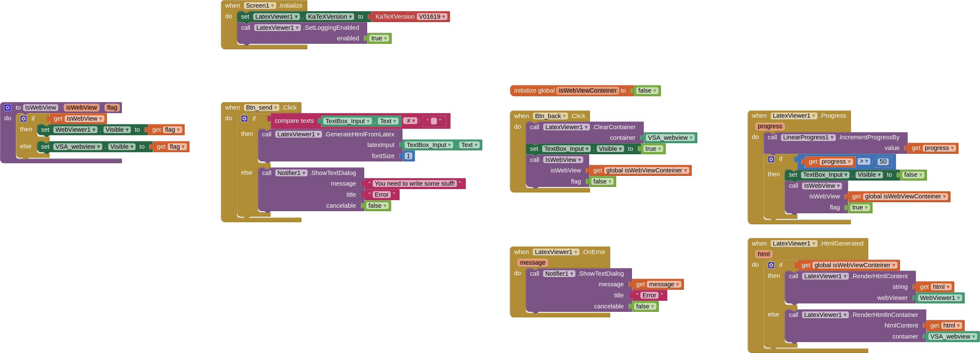Open the Btn_send component dropdown
Screen dimensions: 980x353
point(262,107)
